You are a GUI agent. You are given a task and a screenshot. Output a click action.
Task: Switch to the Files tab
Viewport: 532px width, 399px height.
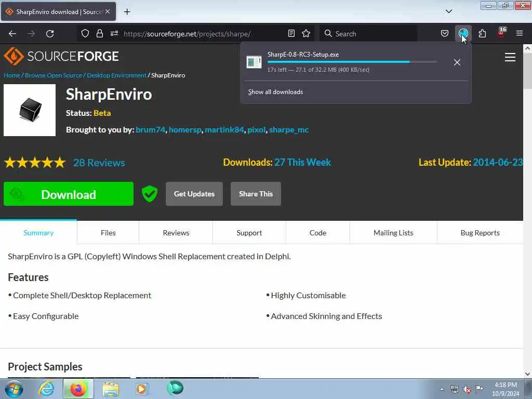pos(108,233)
